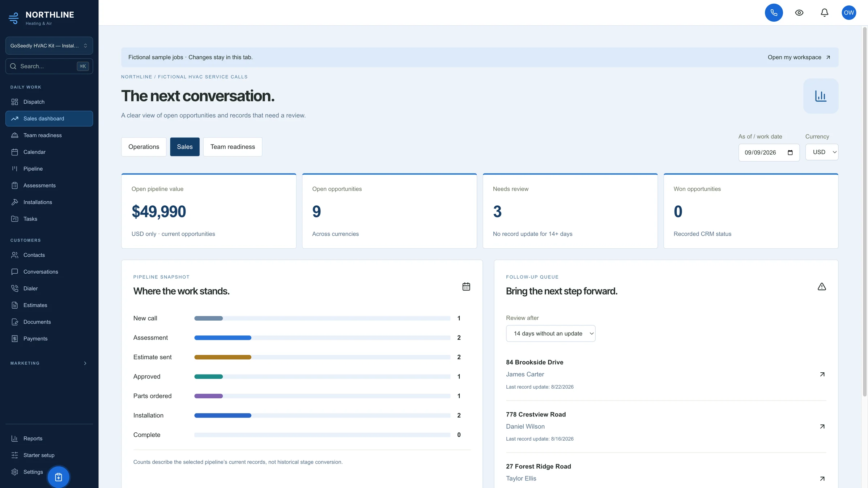Image resolution: width=868 pixels, height=488 pixels.
Task: Open Taylor Ellis contact link
Action: tap(521, 479)
